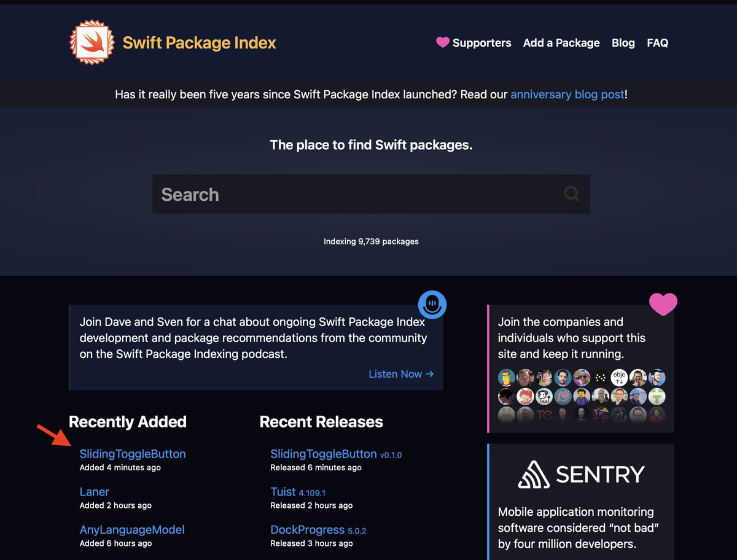Viewport: 737px width, 560px height.
Task: Click the Lego minifigure avatar
Action: click(582, 397)
